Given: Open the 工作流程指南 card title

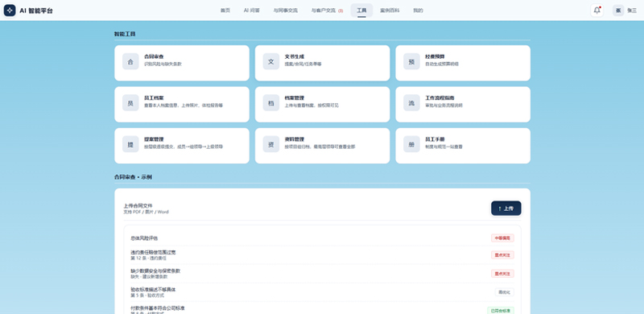Looking at the screenshot, I should (440, 98).
